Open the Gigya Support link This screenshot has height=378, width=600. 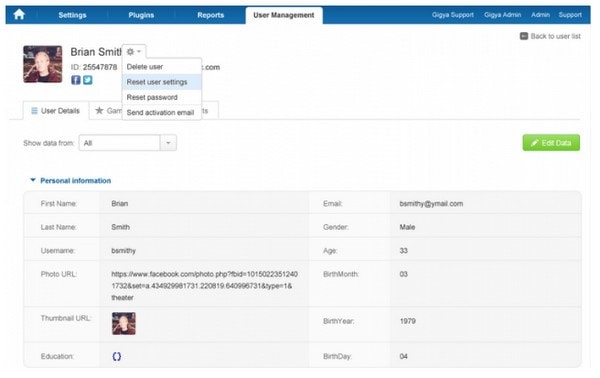(x=453, y=15)
